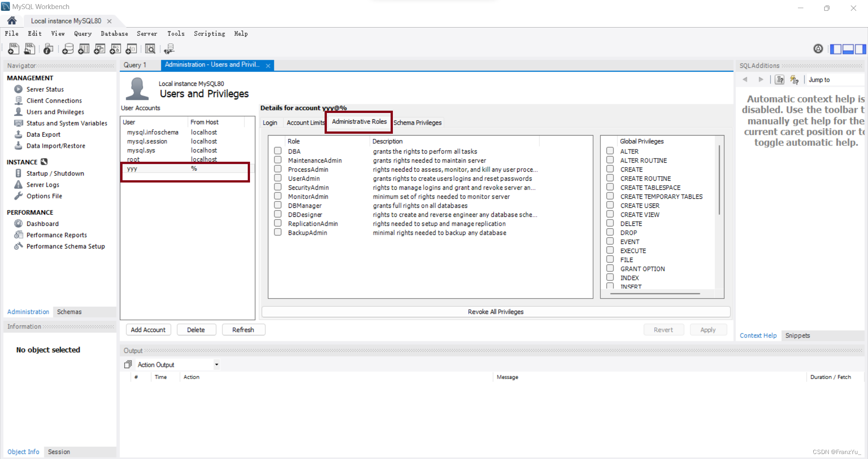The width and height of the screenshot is (868, 459).
Task: Open the Account Limits tab
Action: (x=306, y=122)
